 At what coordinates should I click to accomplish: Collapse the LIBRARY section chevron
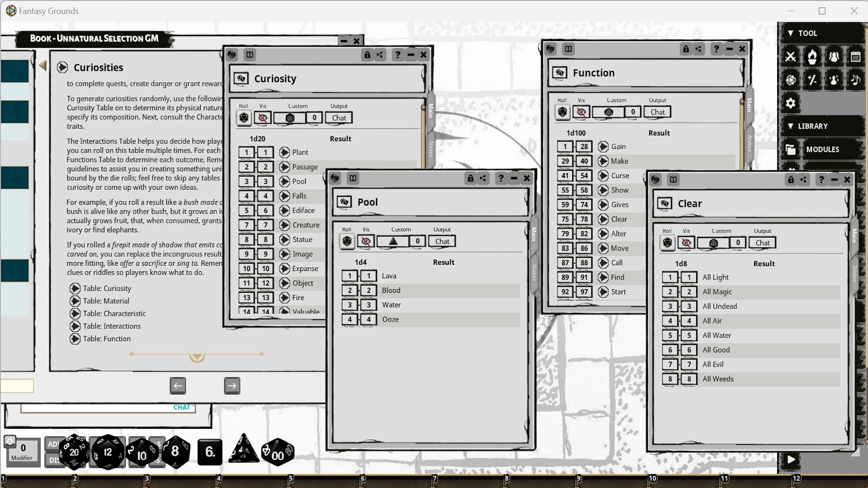790,127
